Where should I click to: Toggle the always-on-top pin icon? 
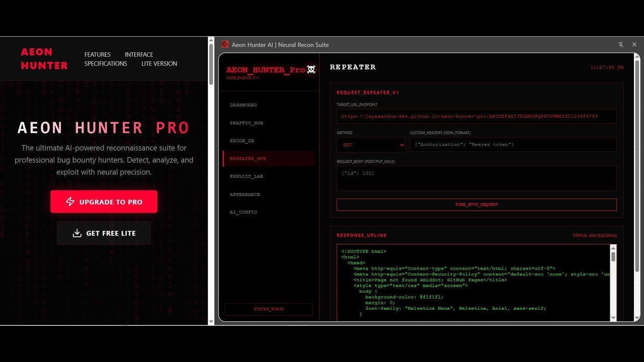(621, 44)
